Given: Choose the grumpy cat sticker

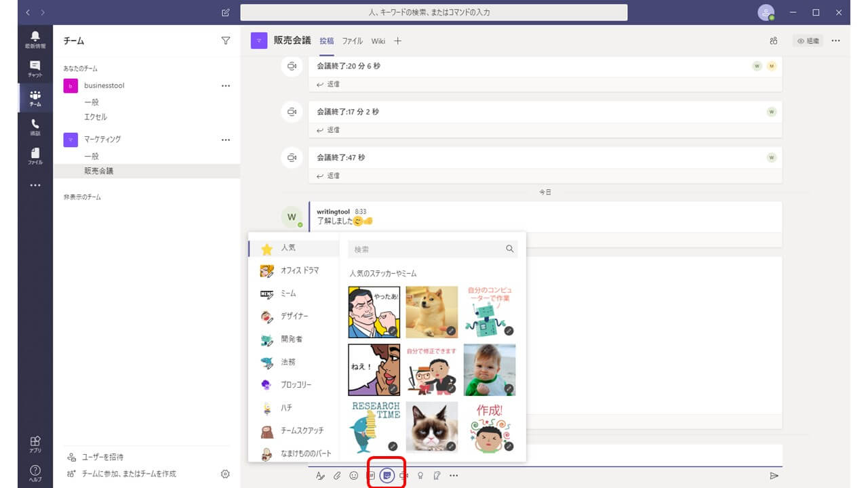Looking at the screenshot, I should point(432,427).
